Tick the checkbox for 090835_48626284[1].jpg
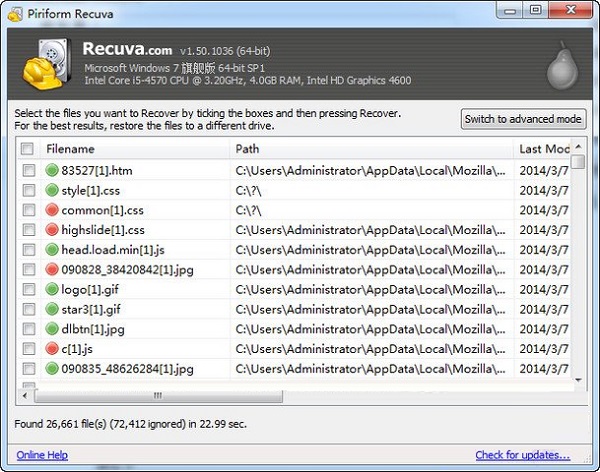The height and width of the screenshot is (472, 600). (29, 369)
